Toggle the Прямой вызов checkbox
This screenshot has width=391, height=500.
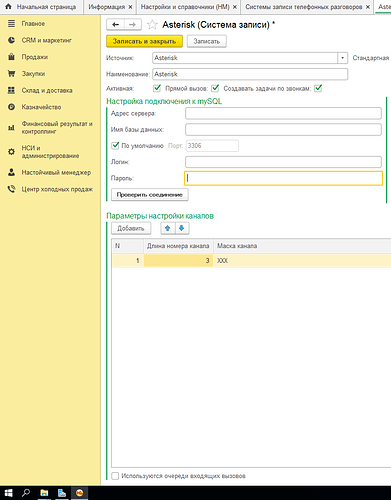pyautogui.click(x=215, y=88)
